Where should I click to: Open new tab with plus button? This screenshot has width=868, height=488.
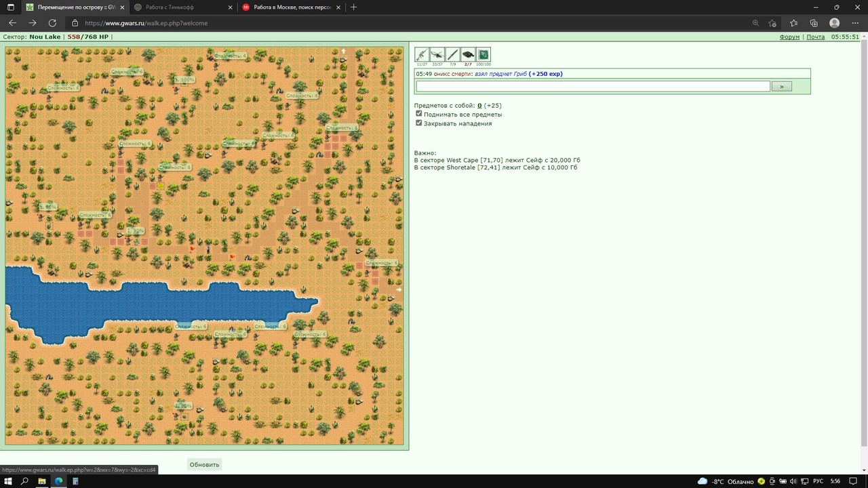tap(353, 7)
